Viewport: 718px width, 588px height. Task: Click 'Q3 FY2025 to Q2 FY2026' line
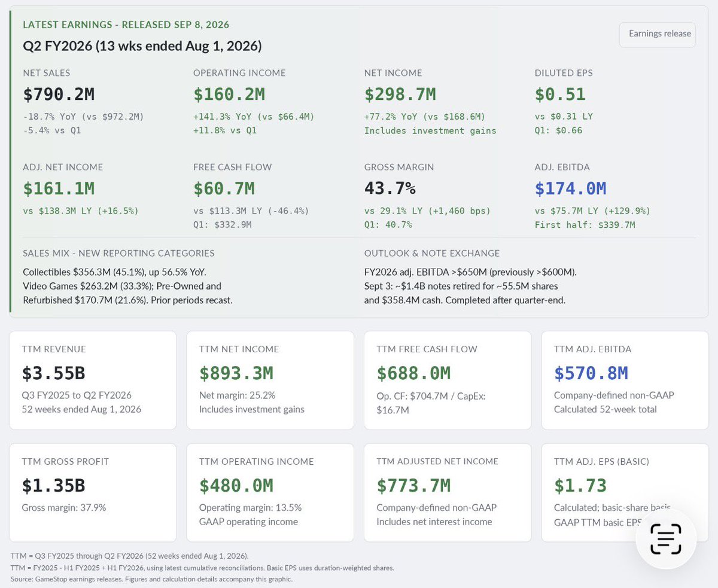pyautogui.click(x=77, y=395)
